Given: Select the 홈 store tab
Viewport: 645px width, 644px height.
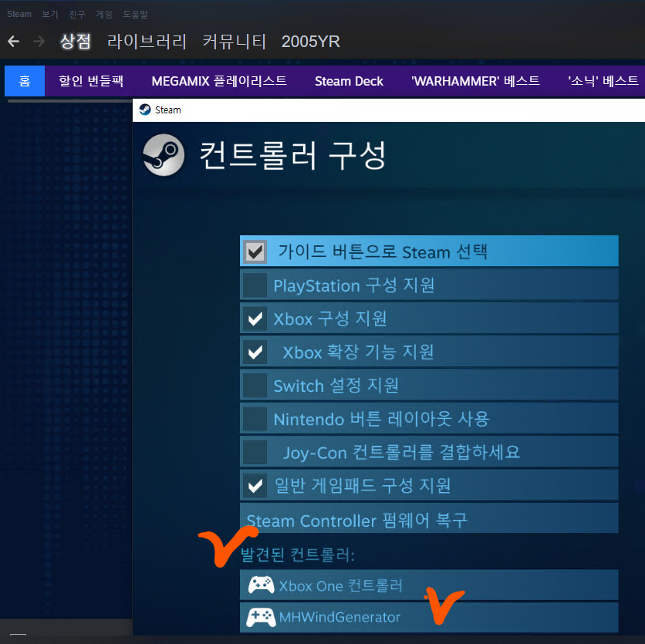Looking at the screenshot, I should (25, 81).
